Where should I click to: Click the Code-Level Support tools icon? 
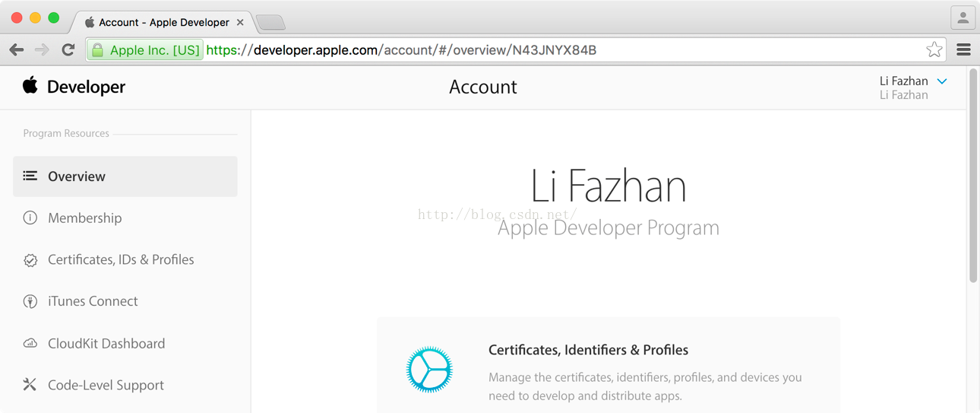click(30, 385)
